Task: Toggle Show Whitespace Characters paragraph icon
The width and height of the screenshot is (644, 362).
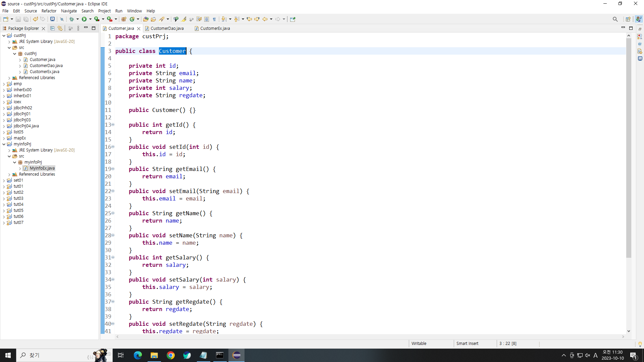Action: (x=214, y=19)
